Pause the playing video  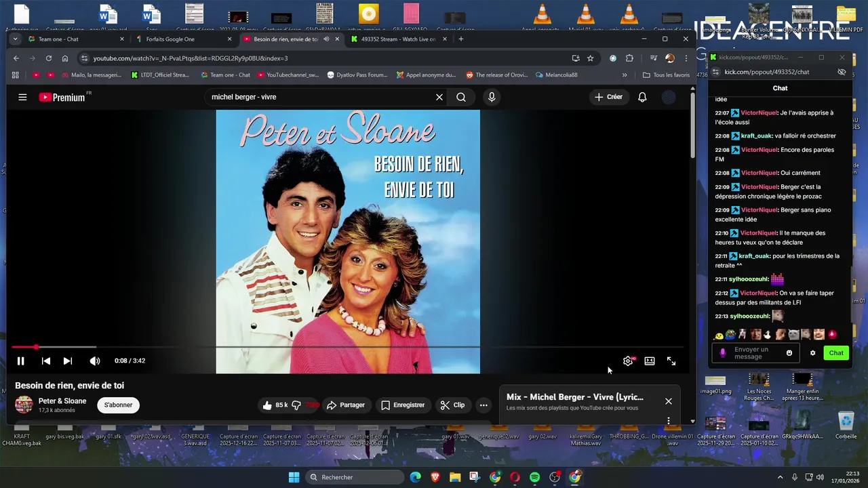[20, 361]
